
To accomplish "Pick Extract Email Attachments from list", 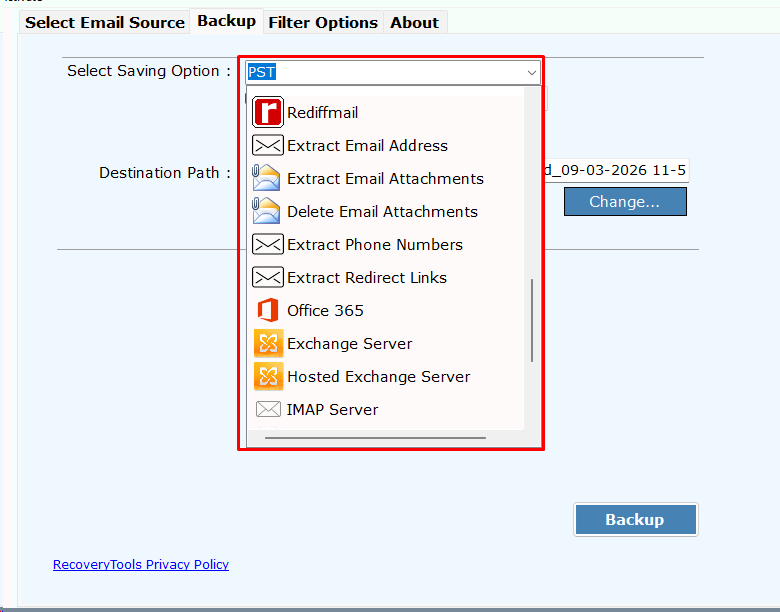I will point(385,178).
